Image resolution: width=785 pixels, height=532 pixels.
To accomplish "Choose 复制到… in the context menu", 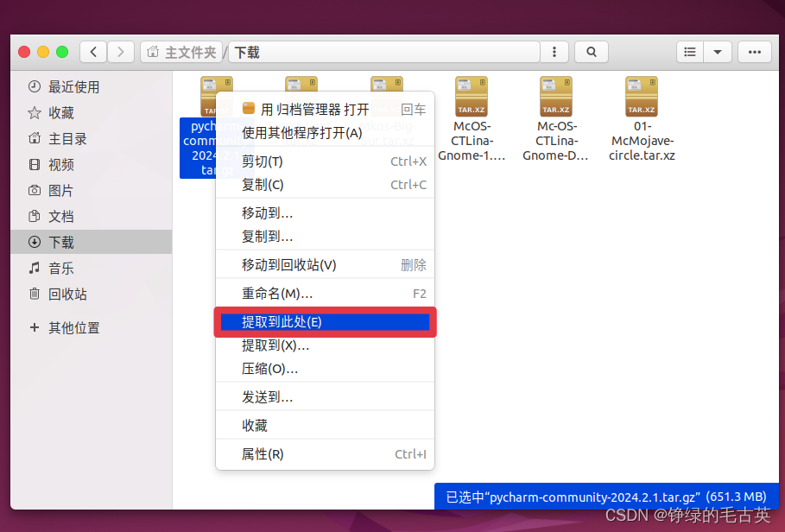I will click(325, 237).
